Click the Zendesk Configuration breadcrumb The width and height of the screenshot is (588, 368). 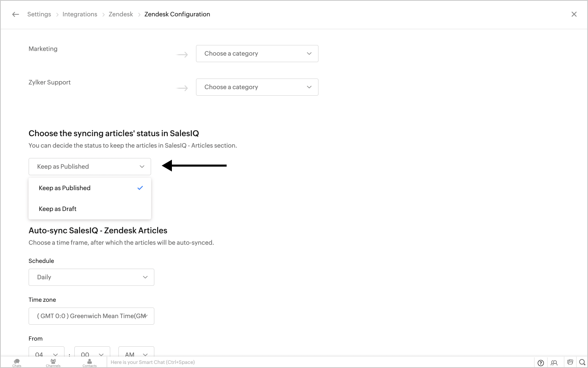click(177, 14)
